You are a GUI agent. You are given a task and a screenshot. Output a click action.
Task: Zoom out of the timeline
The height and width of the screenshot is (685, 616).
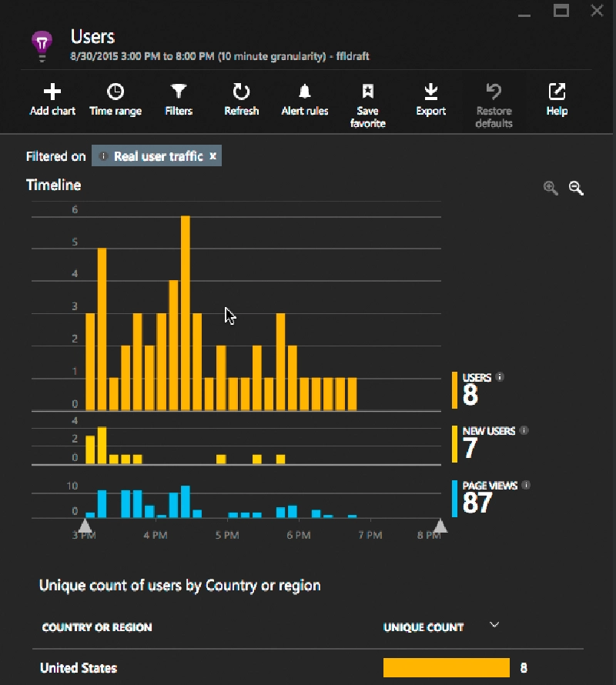pos(576,188)
